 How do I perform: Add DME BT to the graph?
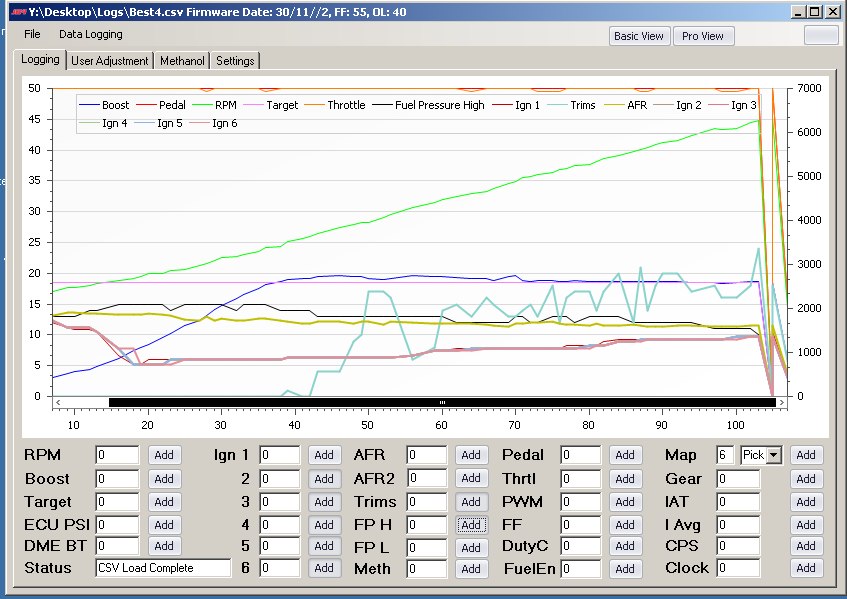point(164,546)
